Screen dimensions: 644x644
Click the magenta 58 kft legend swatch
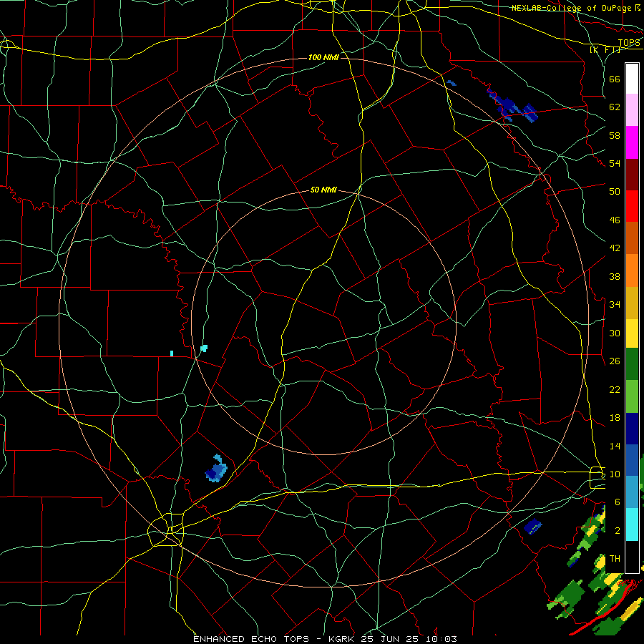point(632,142)
